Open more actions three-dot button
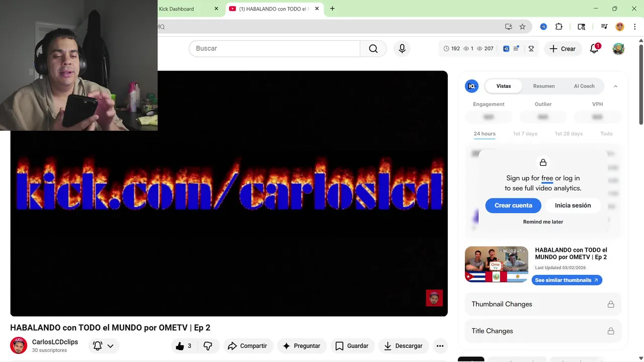The image size is (644, 362). (440, 346)
